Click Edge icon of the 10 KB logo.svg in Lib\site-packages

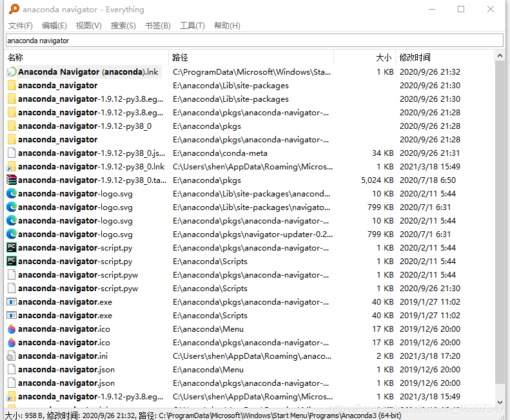point(12,194)
